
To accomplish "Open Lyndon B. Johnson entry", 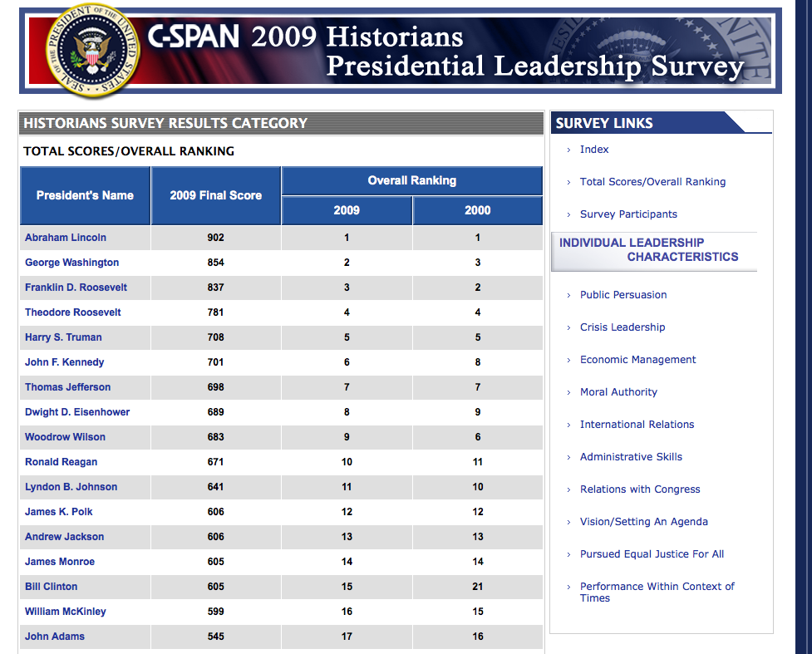I will 71,487.
